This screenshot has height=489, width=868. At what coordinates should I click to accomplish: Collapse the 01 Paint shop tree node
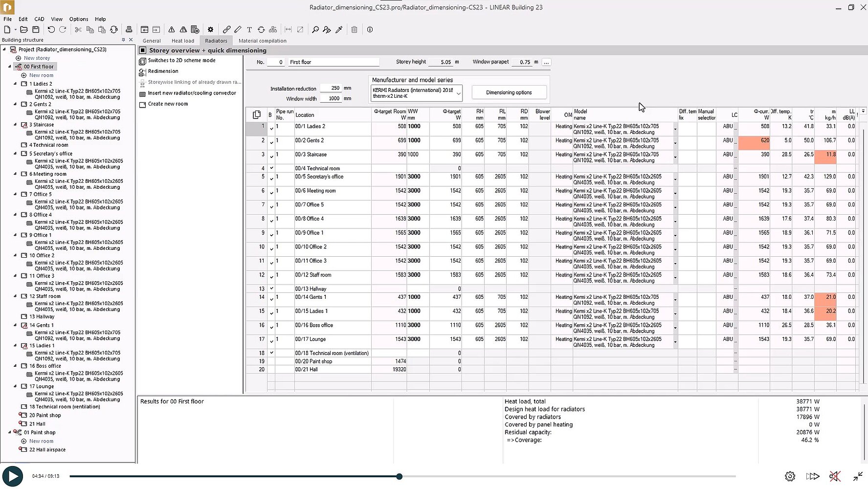10,432
